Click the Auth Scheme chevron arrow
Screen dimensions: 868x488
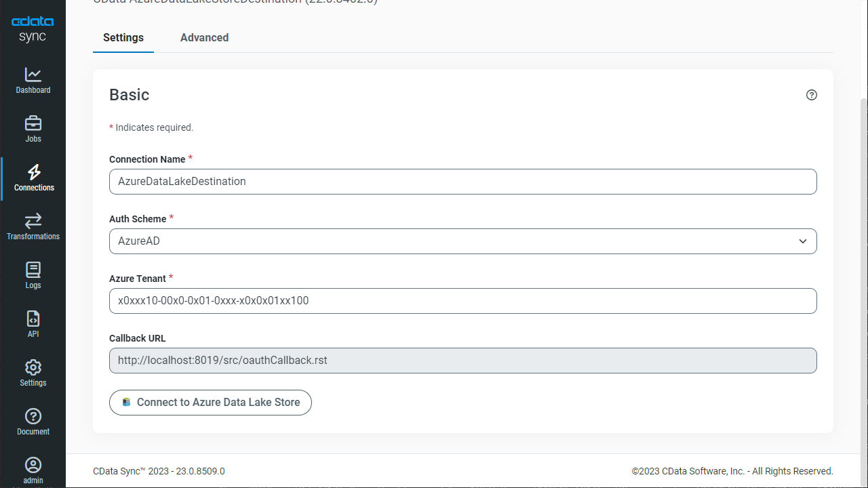803,241
